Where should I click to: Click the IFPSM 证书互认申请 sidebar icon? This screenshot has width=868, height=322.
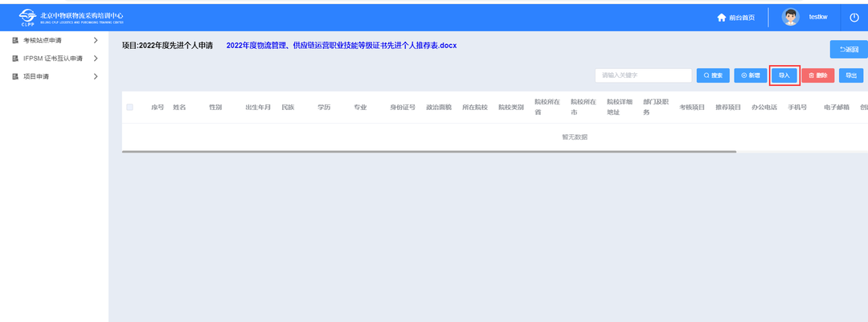pos(15,58)
